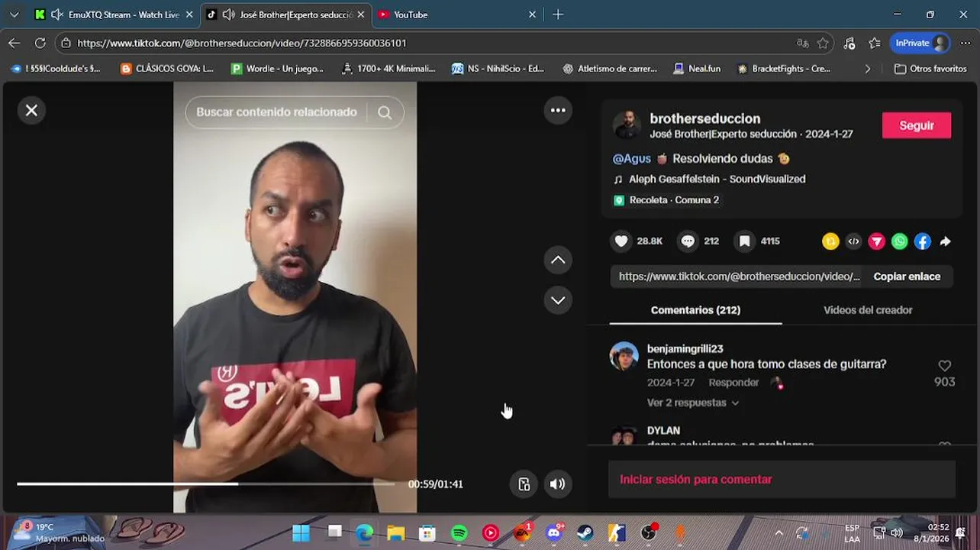Open a new browser tab
The height and width of the screenshot is (550, 980).
pos(558,15)
